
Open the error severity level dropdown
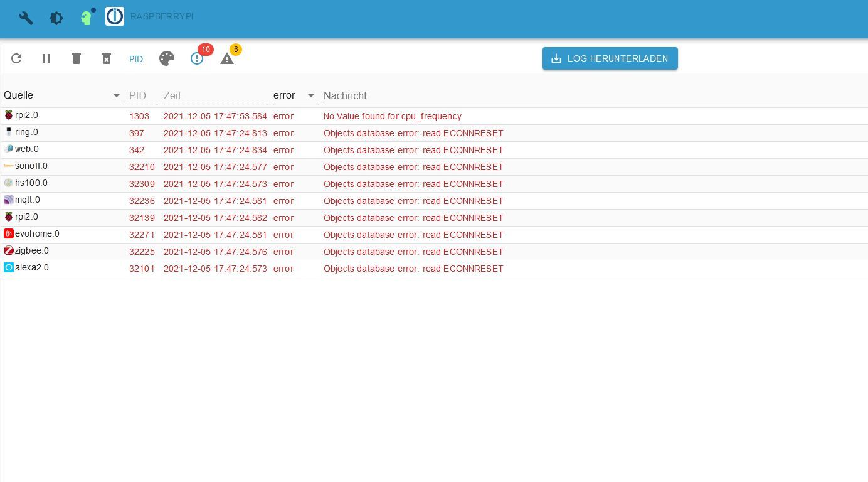pyautogui.click(x=295, y=95)
